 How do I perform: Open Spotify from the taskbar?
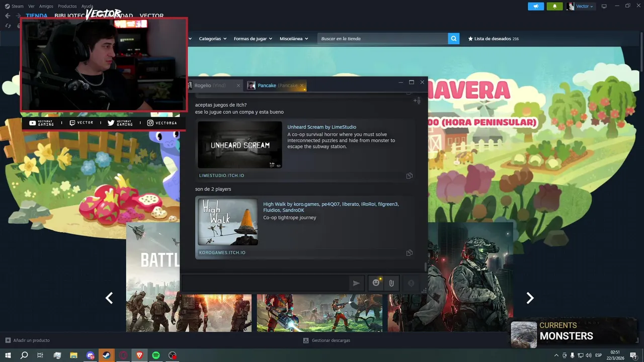[x=156, y=355]
